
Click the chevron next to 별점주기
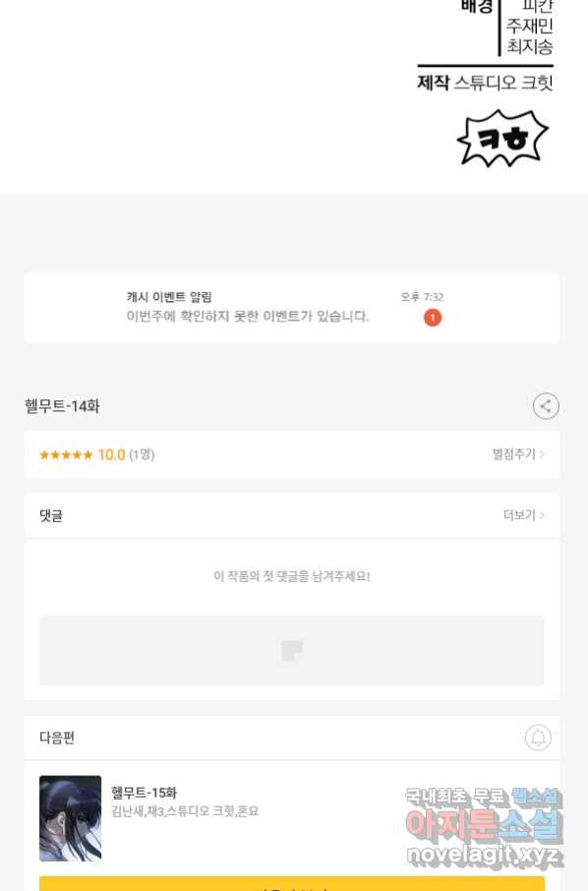tap(542, 454)
